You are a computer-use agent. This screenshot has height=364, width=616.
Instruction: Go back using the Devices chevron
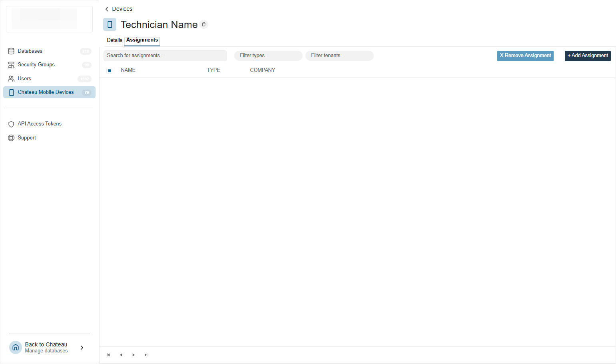click(x=107, y=9)
